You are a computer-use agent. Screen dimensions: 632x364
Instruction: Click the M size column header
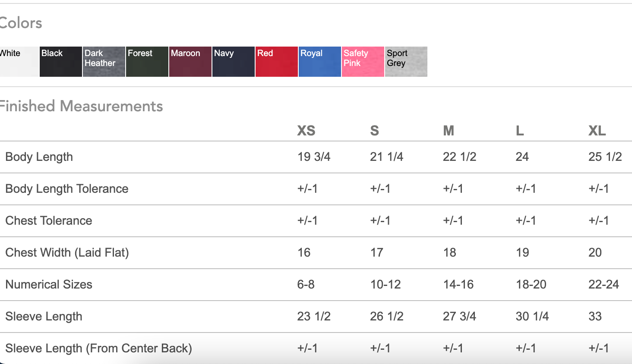click(x=449, y=131)
